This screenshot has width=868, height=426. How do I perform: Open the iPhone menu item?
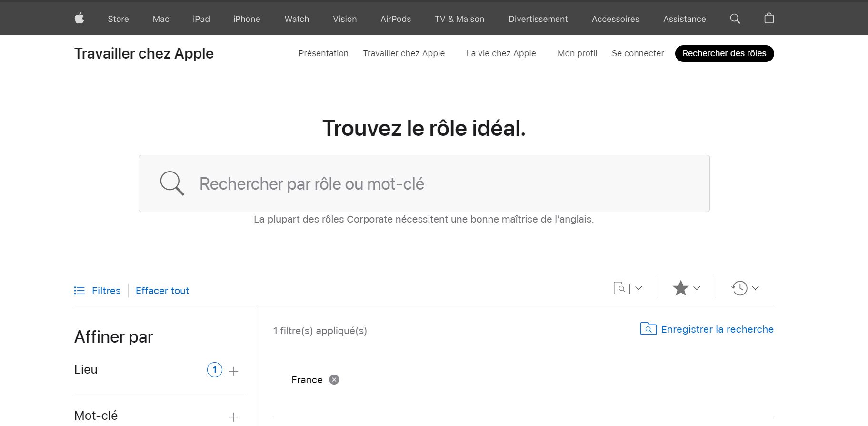coord(247,19)
